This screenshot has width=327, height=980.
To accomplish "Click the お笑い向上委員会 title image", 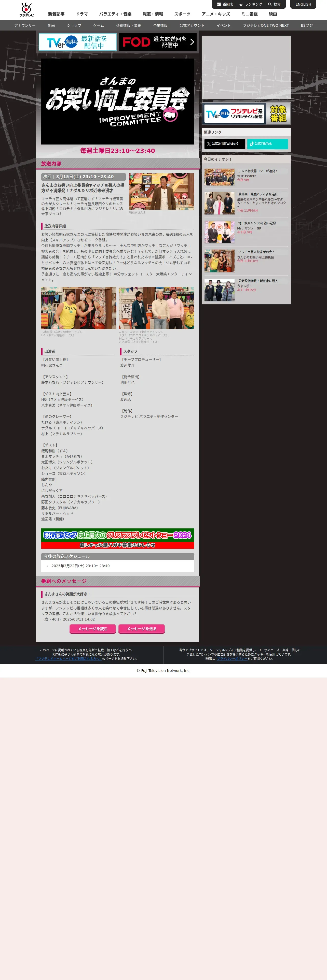I will (118, 102).
